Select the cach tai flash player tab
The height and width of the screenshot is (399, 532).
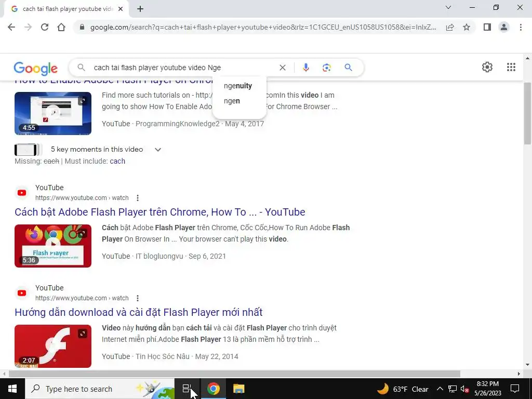pyautogui.click(x=66, y=9)
